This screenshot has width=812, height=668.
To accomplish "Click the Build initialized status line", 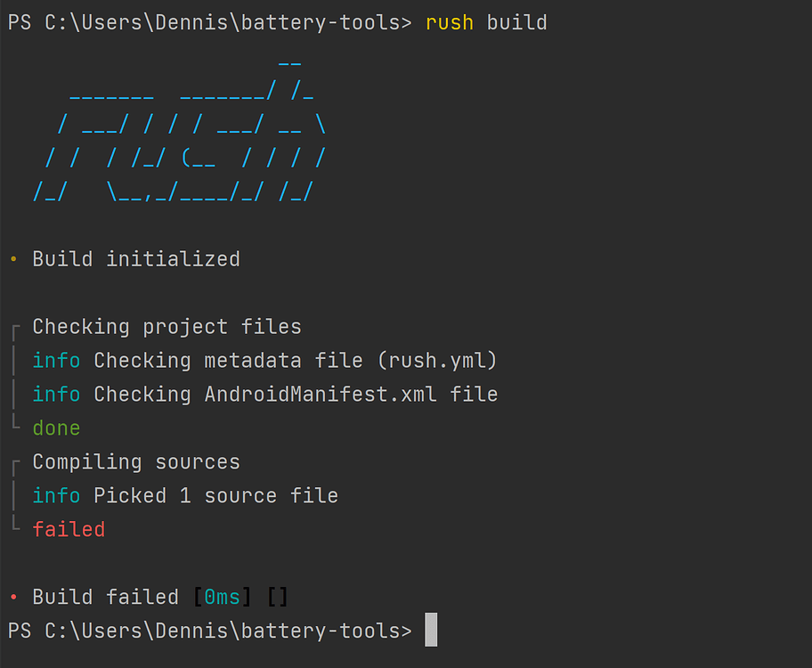I will 135,258.
